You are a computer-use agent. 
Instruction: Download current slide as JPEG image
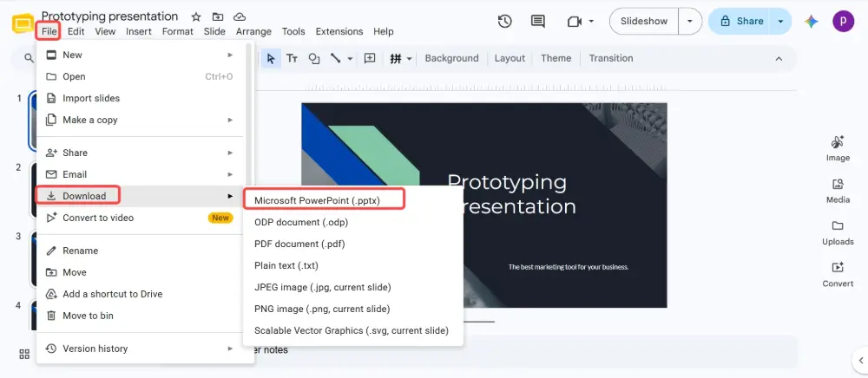tap(352, 287)
